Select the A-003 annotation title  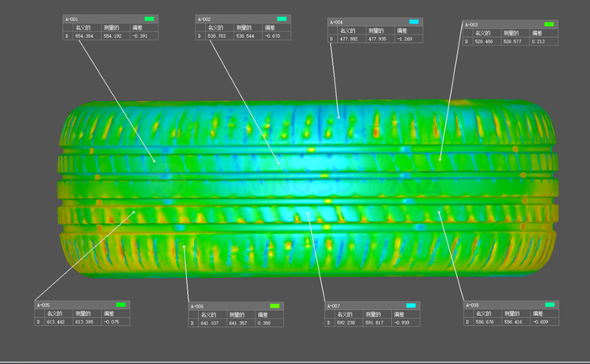(x=471, y=24)
